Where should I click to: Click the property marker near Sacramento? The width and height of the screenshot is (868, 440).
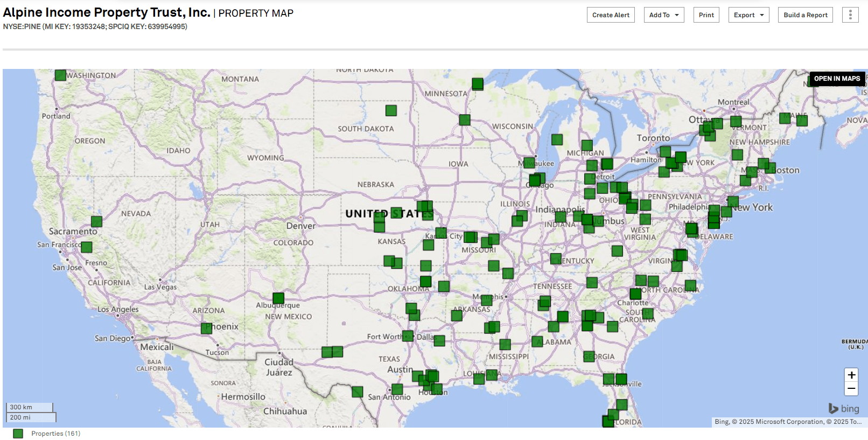pyautogui.click(x=96, y=221)
